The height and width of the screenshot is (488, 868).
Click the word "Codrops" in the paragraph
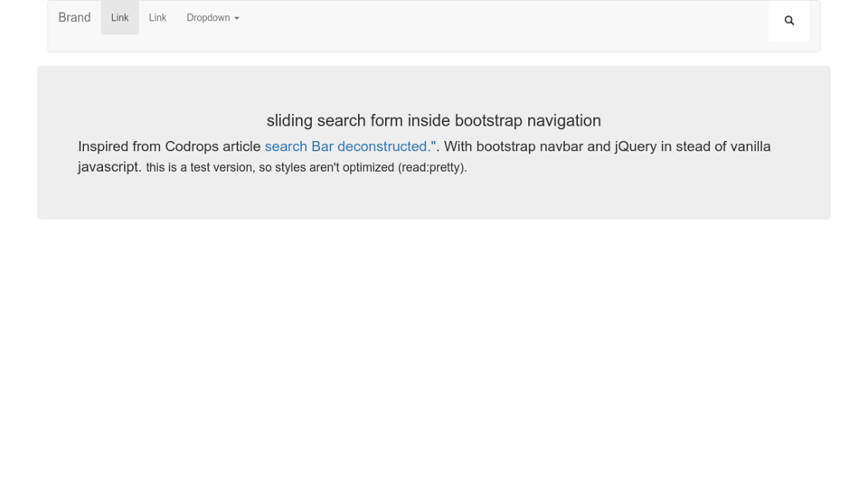(x=192, y=146)
